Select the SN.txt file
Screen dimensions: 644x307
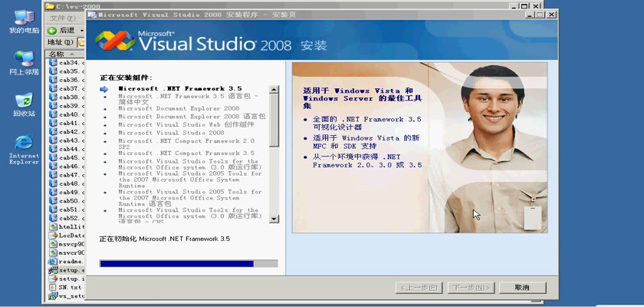point(65,287)
